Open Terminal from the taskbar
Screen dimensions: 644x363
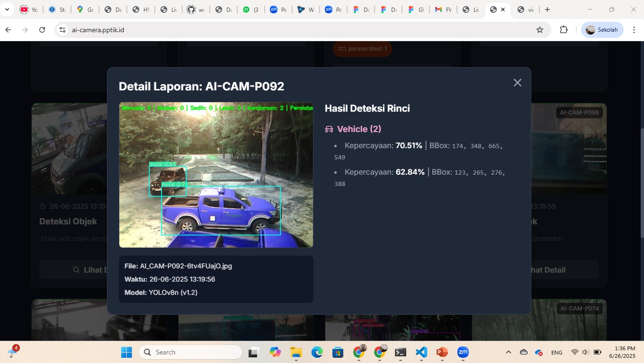tap(401, 352)
